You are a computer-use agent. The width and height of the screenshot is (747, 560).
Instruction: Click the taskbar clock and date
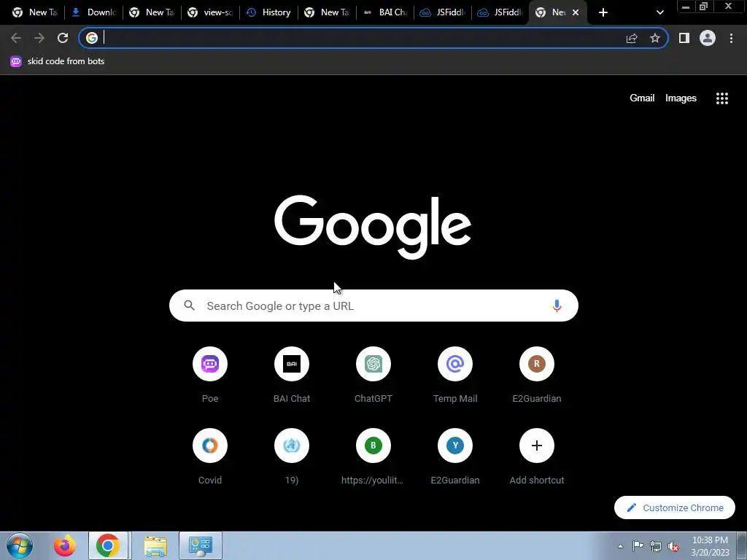tap(710, 546)
